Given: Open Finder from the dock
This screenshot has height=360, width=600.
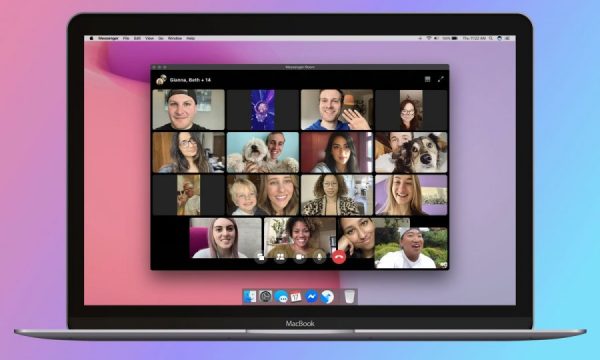Looking at the screenshot, I should point(250,296).
